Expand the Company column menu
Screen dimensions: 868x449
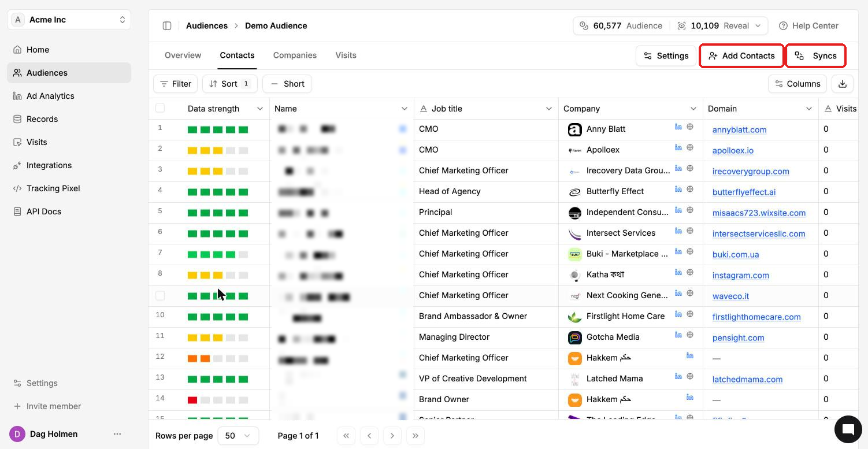693,109
